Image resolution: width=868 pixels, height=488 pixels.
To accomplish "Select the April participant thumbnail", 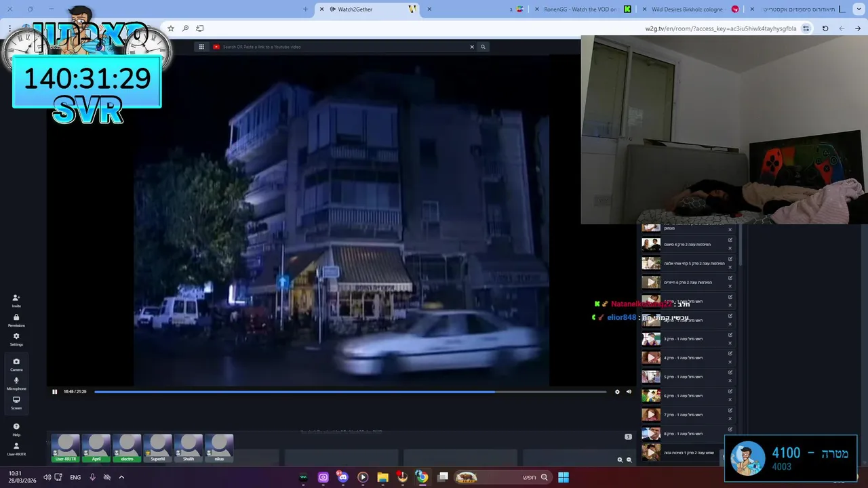I will tap(96, 449).
